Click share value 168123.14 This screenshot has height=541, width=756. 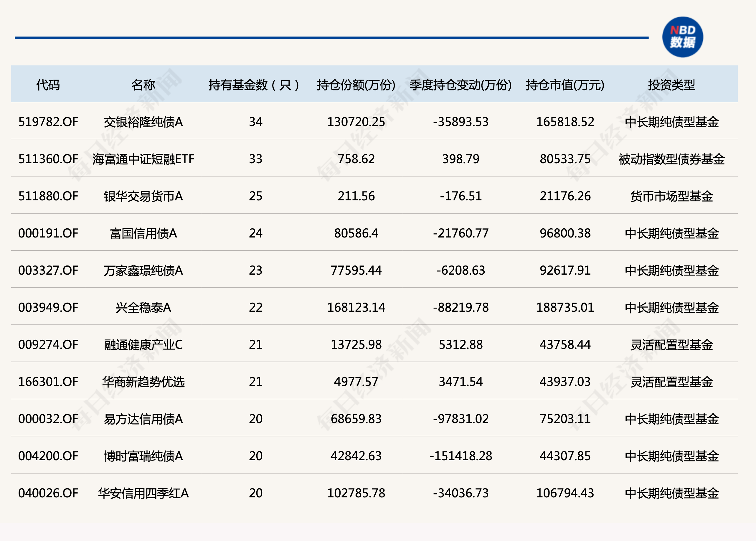[356, 307]
